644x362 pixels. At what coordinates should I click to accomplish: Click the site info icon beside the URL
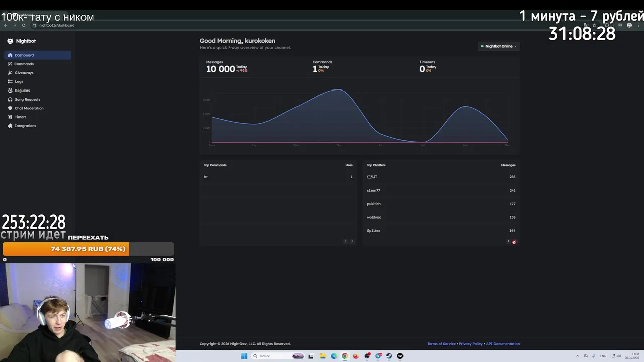[34, 25]
